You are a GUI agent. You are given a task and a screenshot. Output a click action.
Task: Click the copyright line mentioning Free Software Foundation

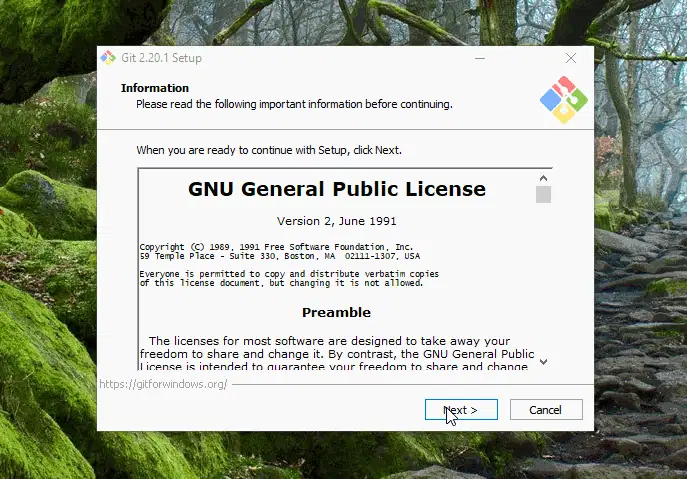(x=276, y=247)
